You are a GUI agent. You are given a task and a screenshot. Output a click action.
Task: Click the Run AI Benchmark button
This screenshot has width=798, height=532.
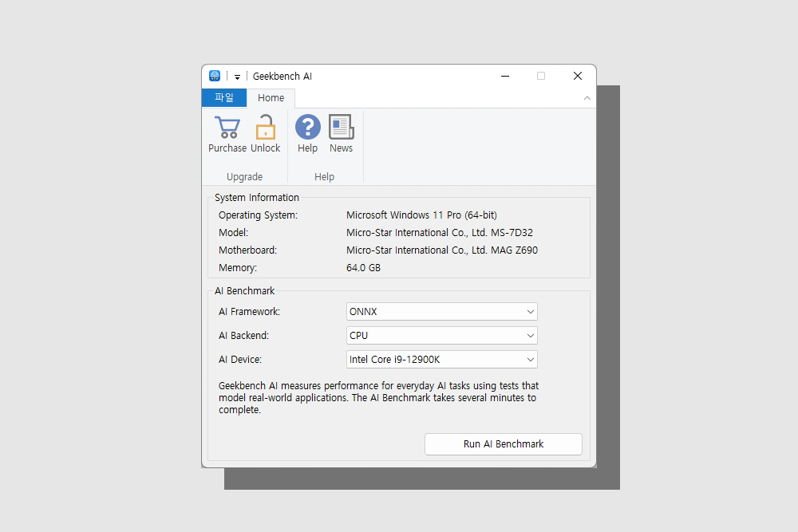point(504,444)
